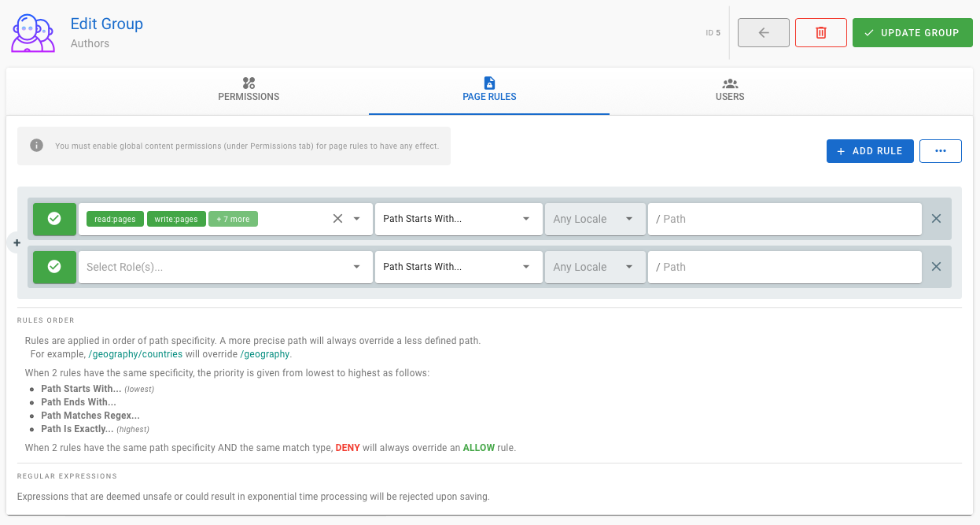Image resolution: width=980 pixels, height=525 pixels.
Task: Open Select Role(s) dropdown in second rule
Action: (226, 267)
